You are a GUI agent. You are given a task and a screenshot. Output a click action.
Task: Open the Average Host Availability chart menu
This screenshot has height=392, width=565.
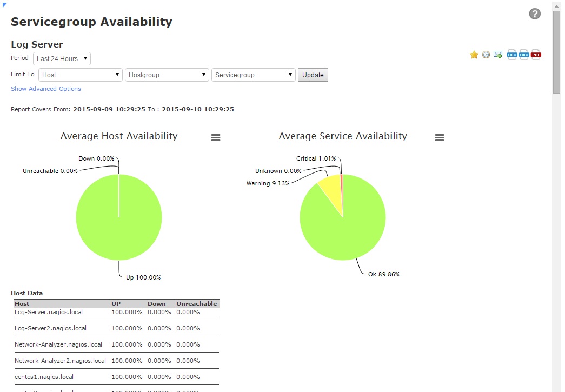(216, 138)
